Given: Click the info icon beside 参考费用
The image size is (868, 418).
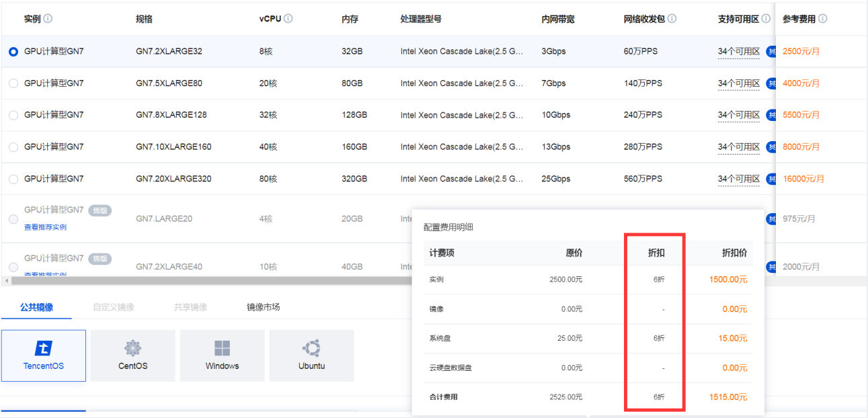Looking at the screenshot, I should point(823,19).
